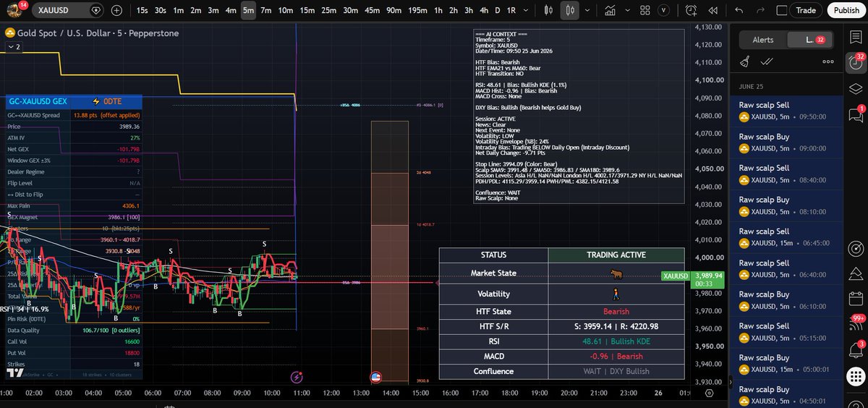Viewport: 868px width, 408px height.
Task: Click the add symbol plus icon
Action: click(117, 11)
